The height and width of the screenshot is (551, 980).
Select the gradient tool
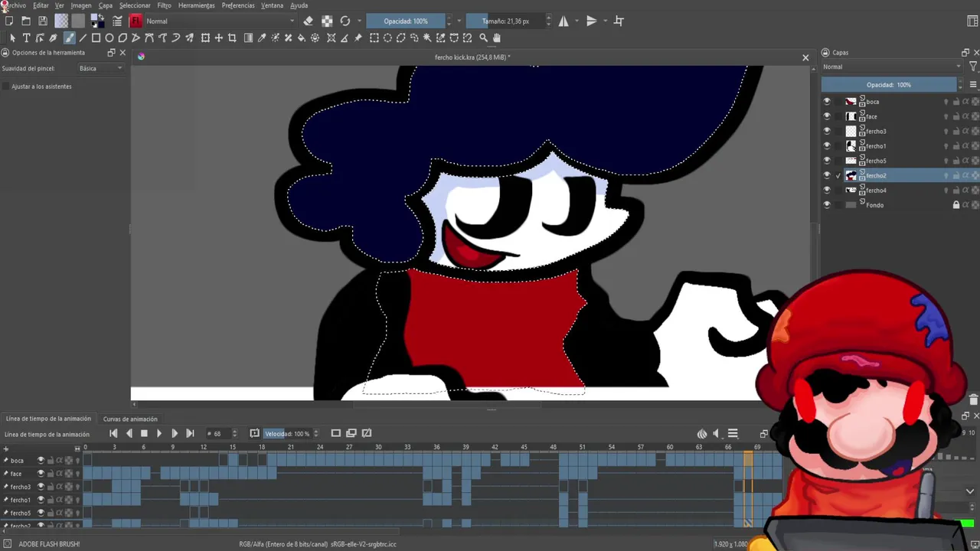tap(248, 37)
